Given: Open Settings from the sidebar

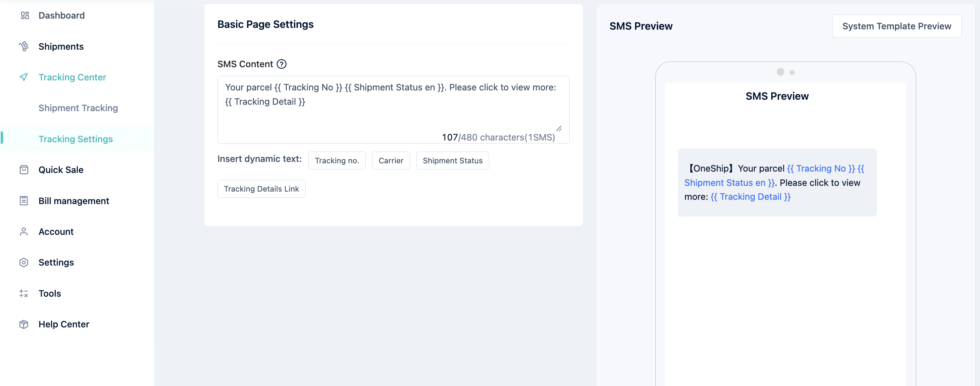Looking at the screenshot, I should point(56,263).
